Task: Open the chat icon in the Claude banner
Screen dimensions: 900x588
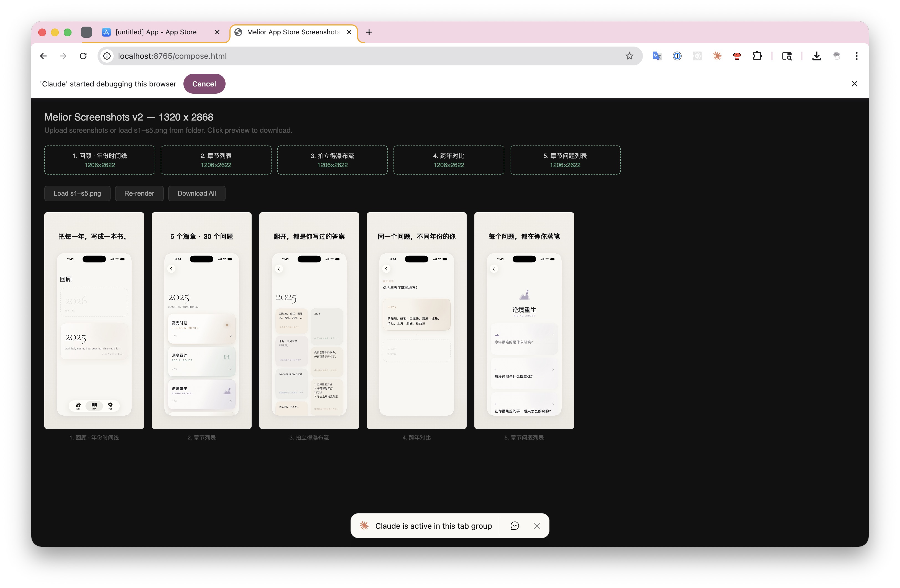Action: 514,526
